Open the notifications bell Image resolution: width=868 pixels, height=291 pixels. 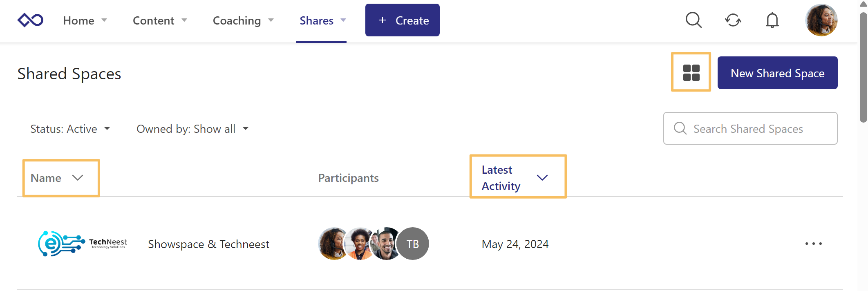pos(772,20)
